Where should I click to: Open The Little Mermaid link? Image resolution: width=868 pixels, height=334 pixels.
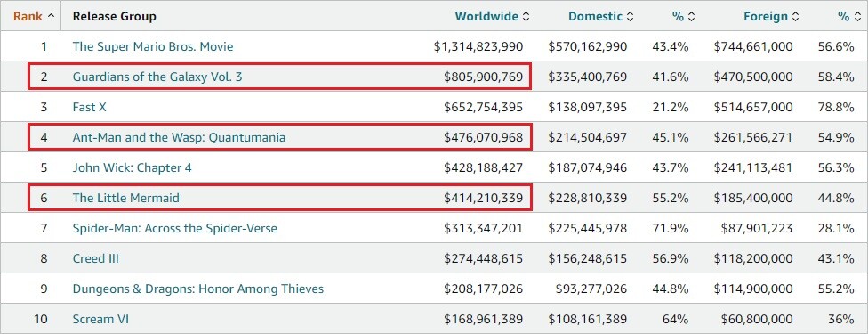point(125,198)
